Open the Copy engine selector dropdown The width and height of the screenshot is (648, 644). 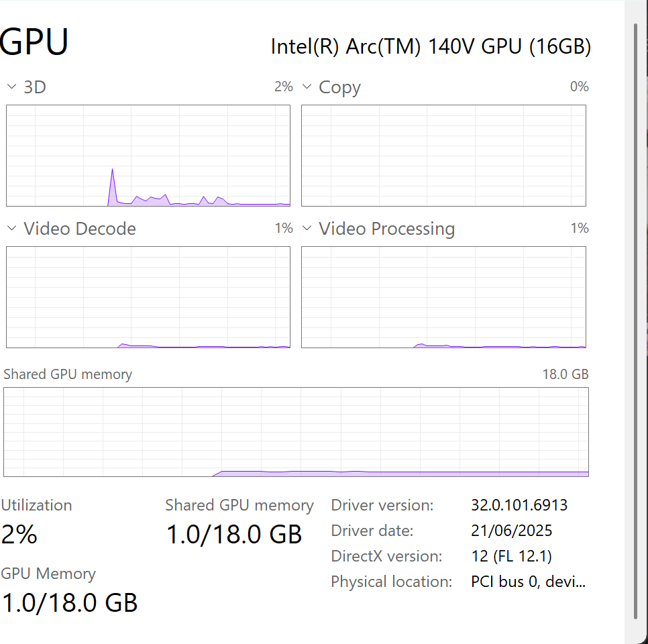[x=307, y=87]
